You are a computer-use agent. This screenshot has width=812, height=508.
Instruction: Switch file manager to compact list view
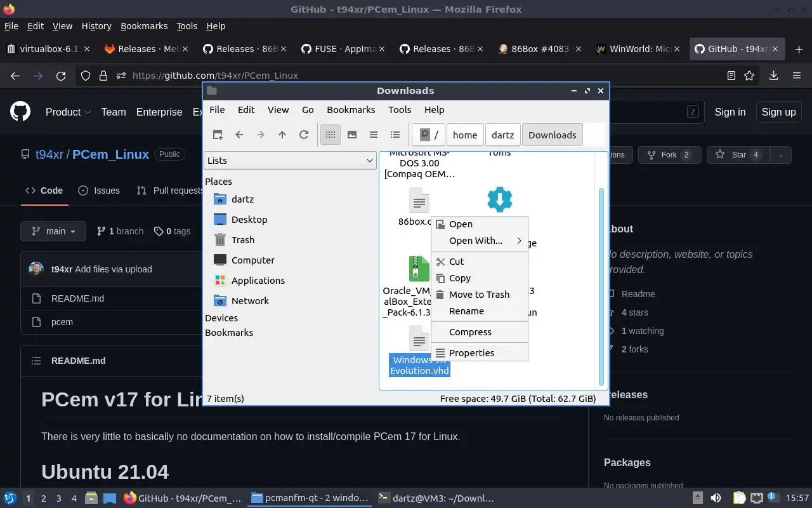[374, 135]
